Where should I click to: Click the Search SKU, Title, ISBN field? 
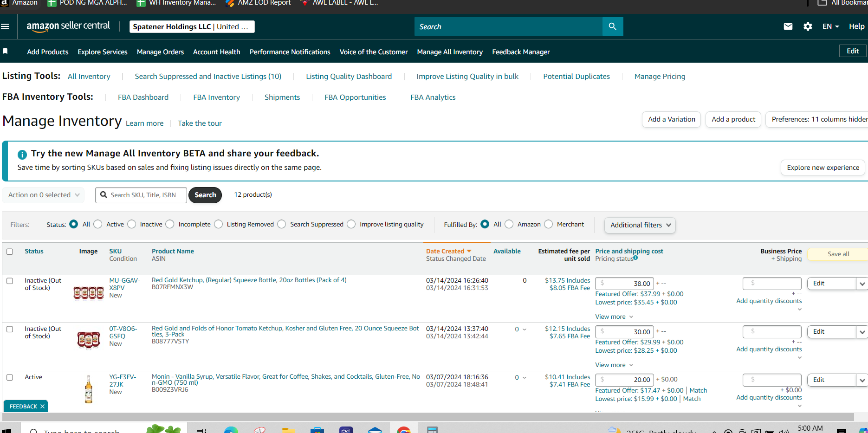[x=141, y=195]
